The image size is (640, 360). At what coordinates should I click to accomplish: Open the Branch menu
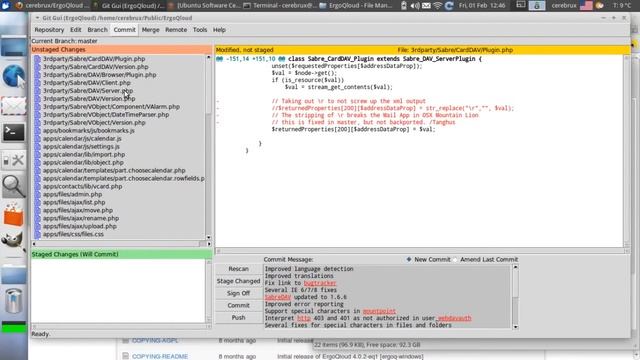coord(98,30)
